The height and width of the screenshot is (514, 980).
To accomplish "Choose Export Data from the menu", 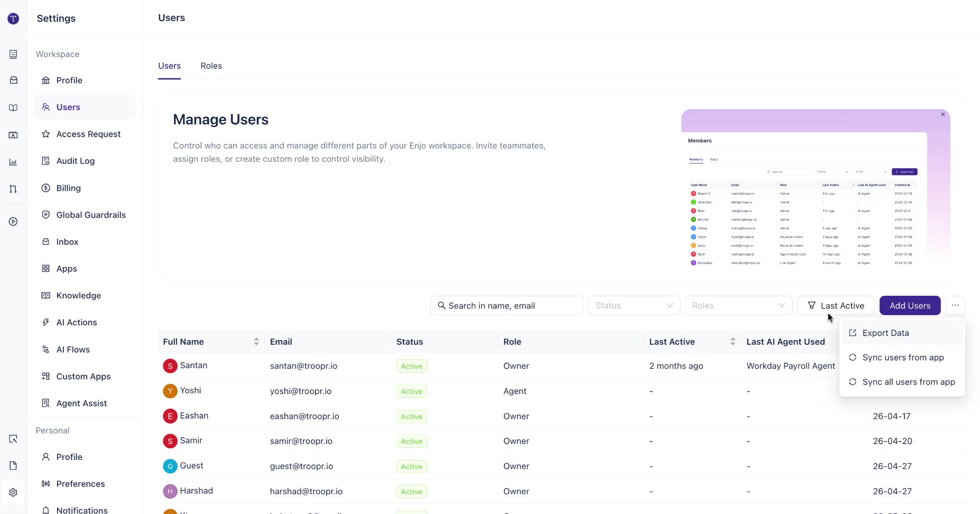I will point(902,333).
